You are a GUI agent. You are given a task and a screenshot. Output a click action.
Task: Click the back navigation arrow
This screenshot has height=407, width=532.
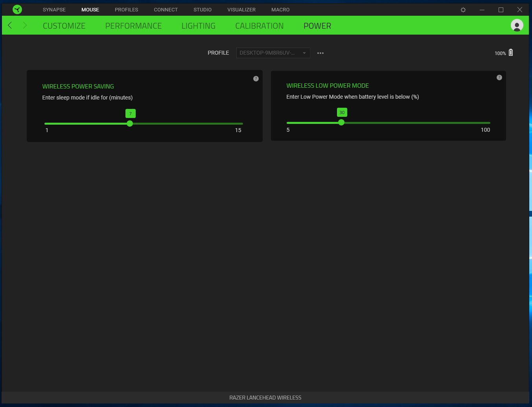pos(9,25)
